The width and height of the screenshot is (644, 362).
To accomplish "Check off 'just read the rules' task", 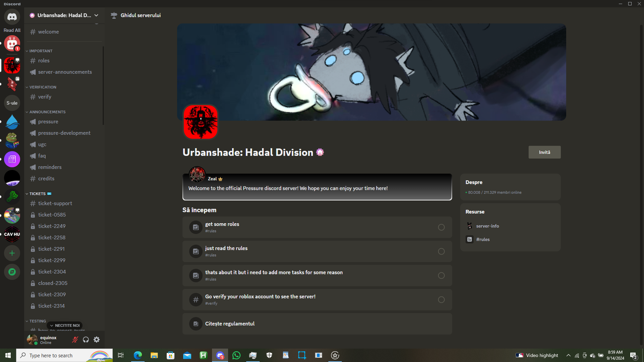I will tap(441, 251).
